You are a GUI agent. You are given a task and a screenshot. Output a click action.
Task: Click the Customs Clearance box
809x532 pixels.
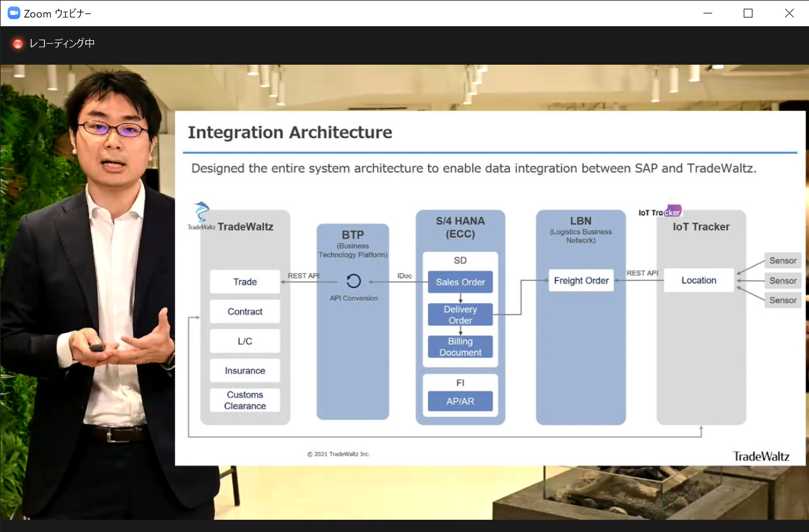click(245, 400)
